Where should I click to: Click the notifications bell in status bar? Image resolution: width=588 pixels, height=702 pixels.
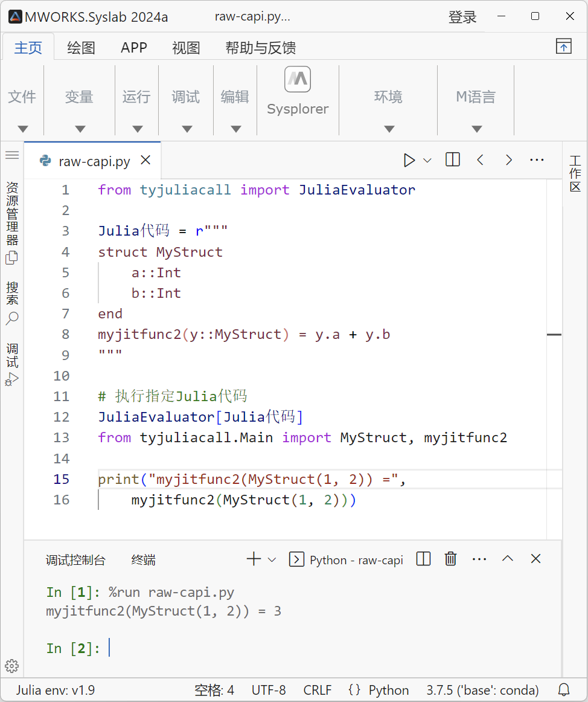coord(563,690)
